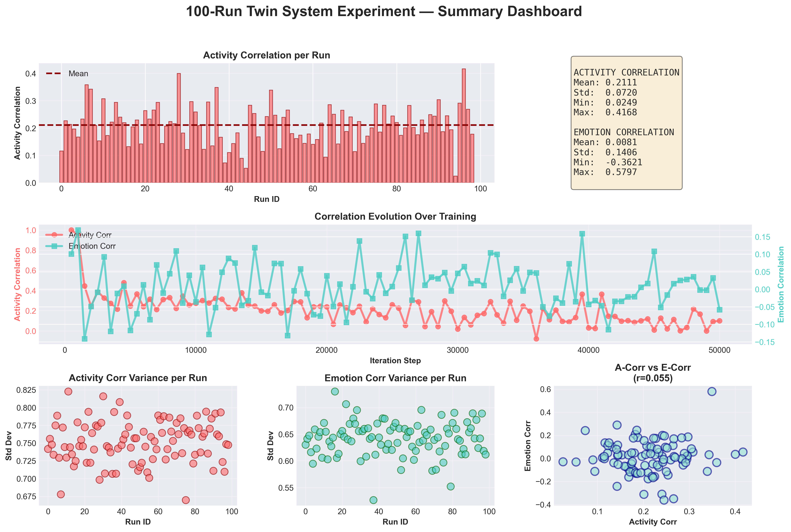
Task: Click the highest red point in Activity Variance
Action: point(68,391)
